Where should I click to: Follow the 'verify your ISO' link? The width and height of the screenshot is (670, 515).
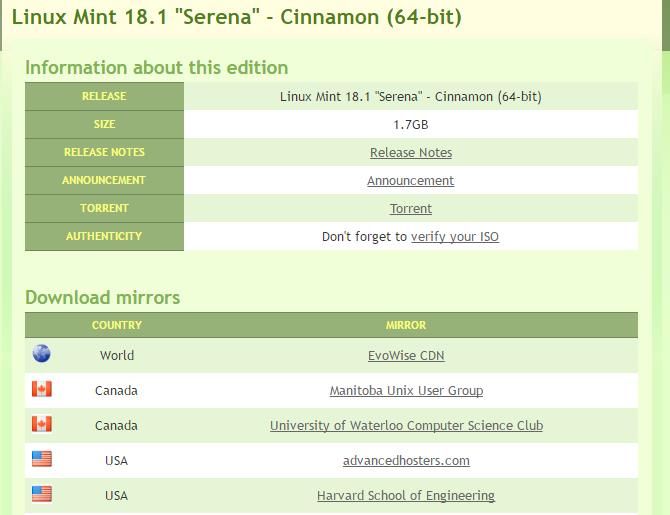[455, 237]
